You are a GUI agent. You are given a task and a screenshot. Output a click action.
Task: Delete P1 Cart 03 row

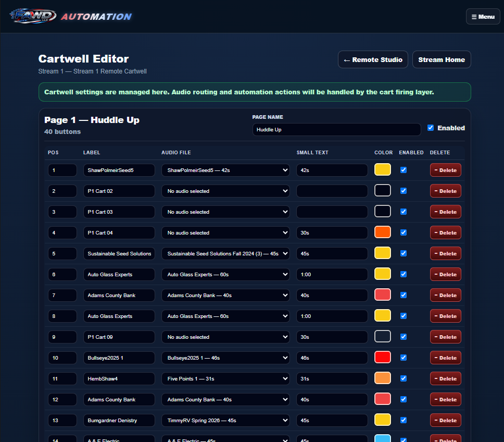point(446,212)
